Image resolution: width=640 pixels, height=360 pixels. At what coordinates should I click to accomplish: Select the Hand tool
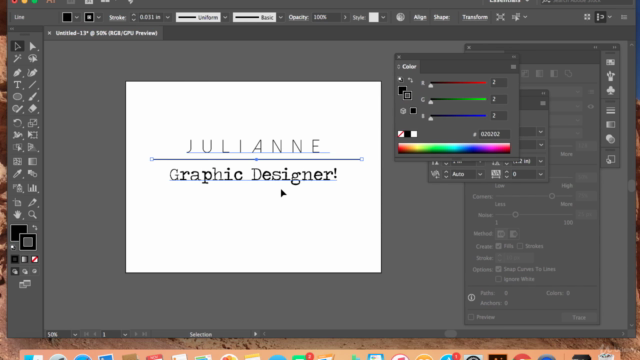pyautogui.click(x=17, y=215)
